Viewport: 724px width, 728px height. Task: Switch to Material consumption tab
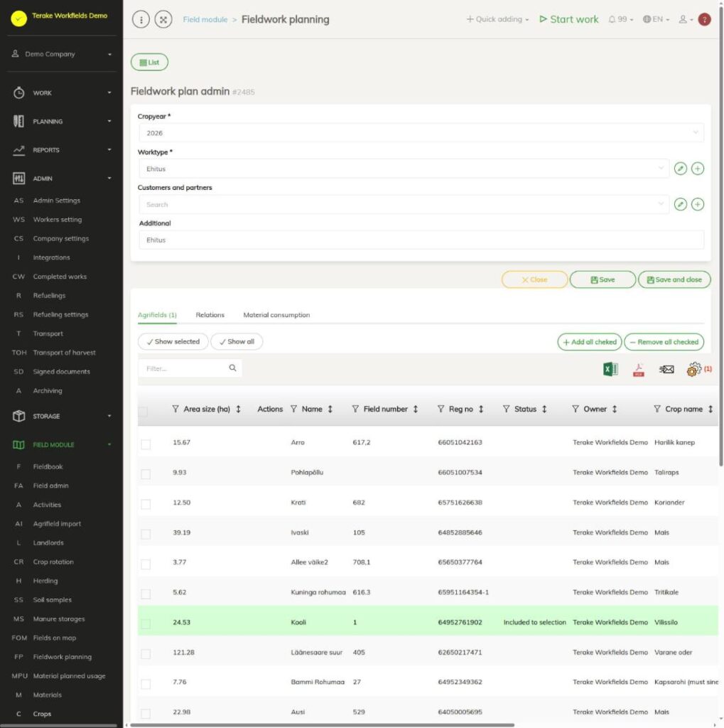click(276, 315)
